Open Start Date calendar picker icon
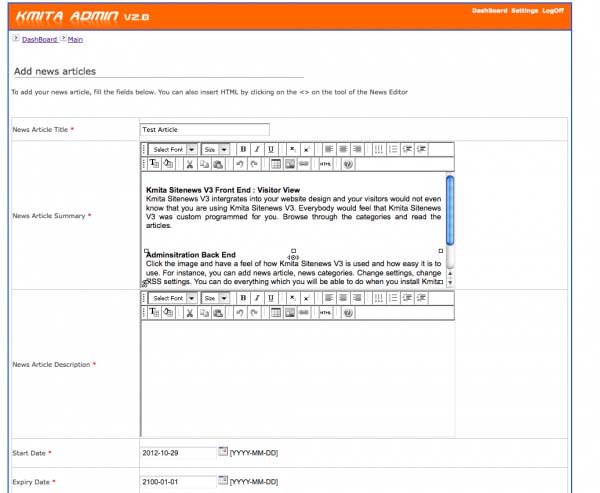 [223, 451]
